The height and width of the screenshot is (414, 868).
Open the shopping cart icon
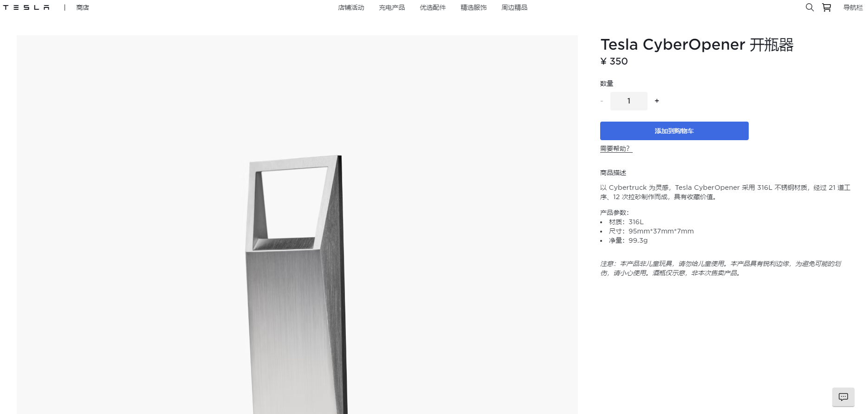point(827,7)
